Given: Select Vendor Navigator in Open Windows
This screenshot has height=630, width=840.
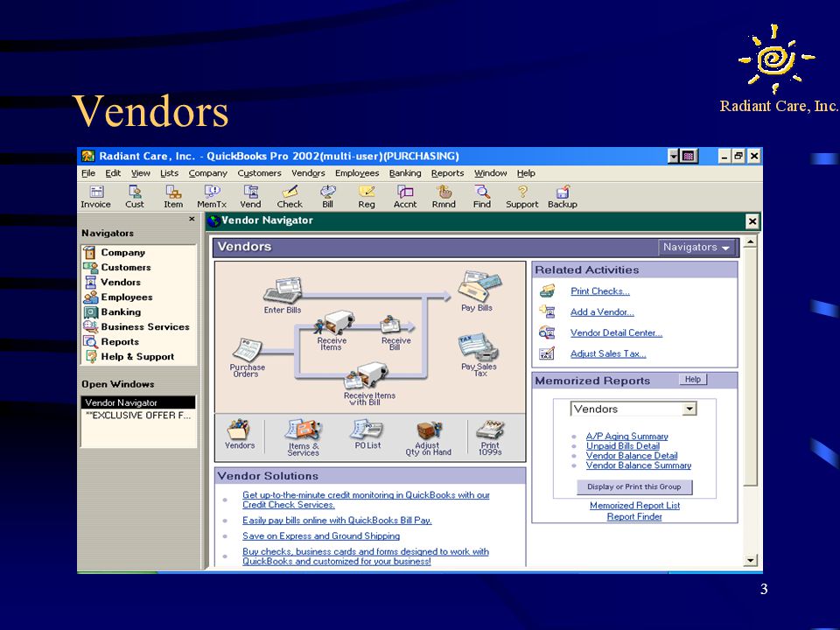Looking at the screenshot, I should pyautogui.click(x=138, y=402).
